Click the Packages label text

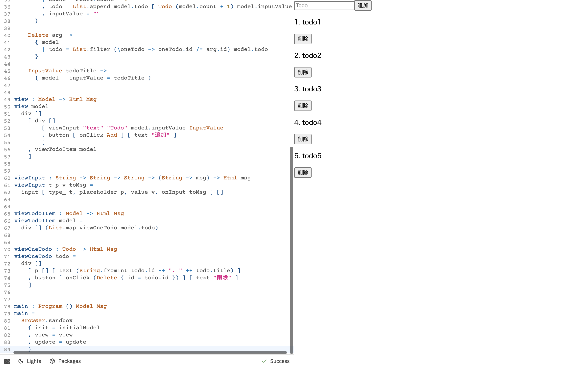(x=69, y=361)
